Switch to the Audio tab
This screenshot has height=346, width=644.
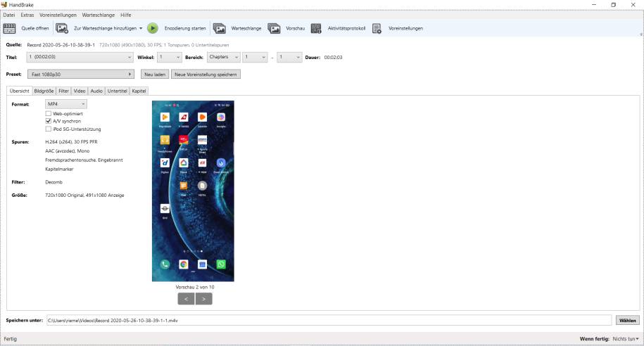[x=96, y=91]
